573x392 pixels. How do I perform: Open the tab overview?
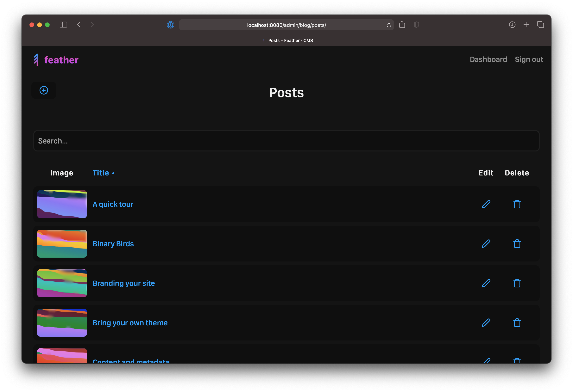point(540,25)
